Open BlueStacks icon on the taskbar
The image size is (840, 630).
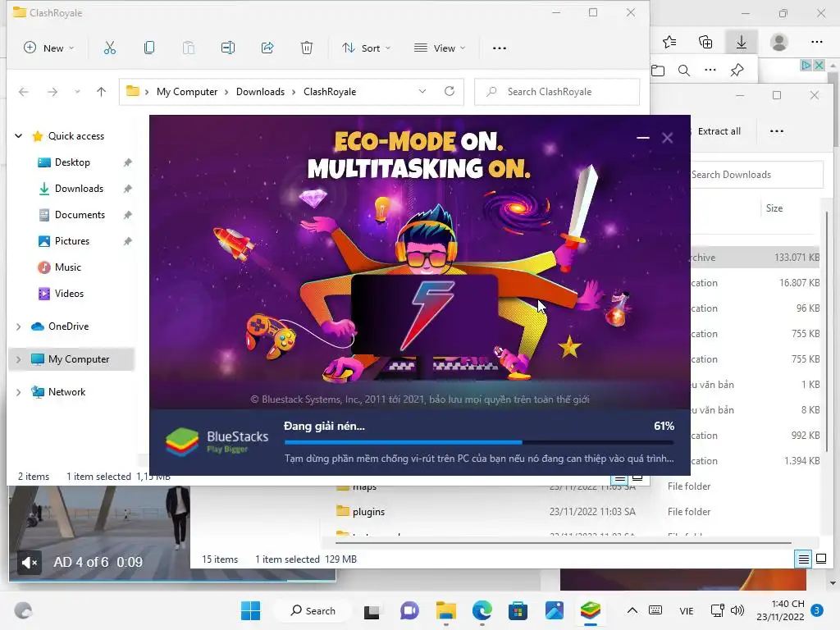pos(591,610)
